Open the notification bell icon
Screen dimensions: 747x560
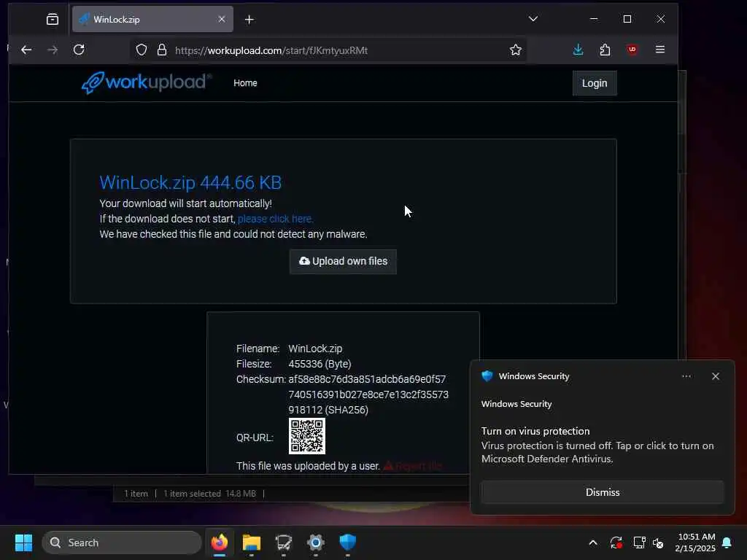point(727,542)
